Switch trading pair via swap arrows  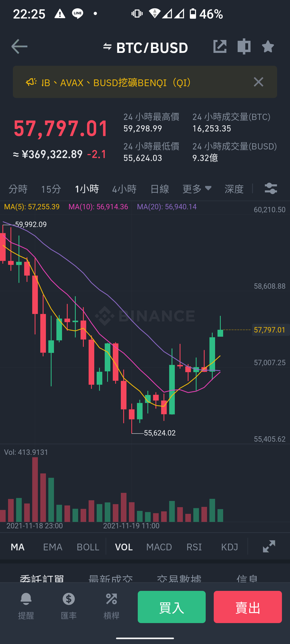(x=107, y=47)
